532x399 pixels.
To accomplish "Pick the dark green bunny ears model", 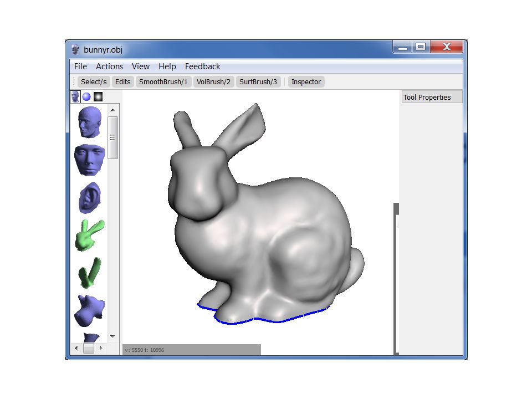I will point(90,273).
